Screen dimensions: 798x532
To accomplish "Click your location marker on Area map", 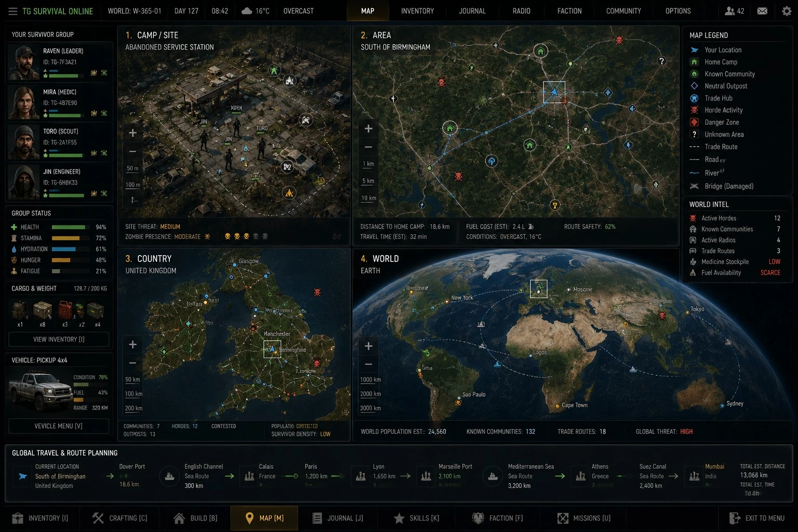I will (554, 92).
